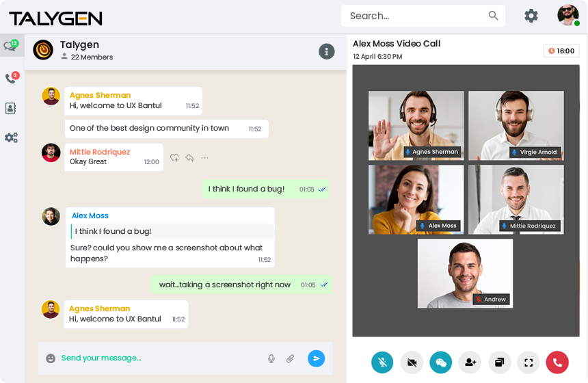Click Alex Moss's name in chat
The width and height of the screenshot is (588, 383).
coord(90,215)
